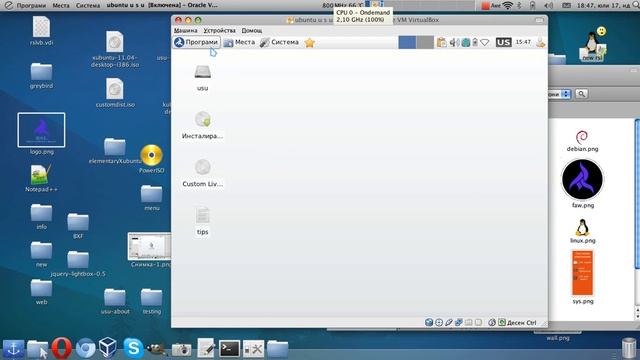This screenshot has height=360, width=640.
Task: Launch GIMP from the dock
Action: point(156,349)
